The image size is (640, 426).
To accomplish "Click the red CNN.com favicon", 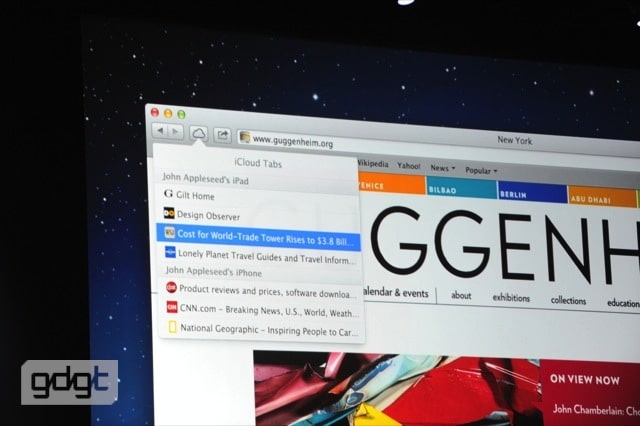I will click(172, 307).
